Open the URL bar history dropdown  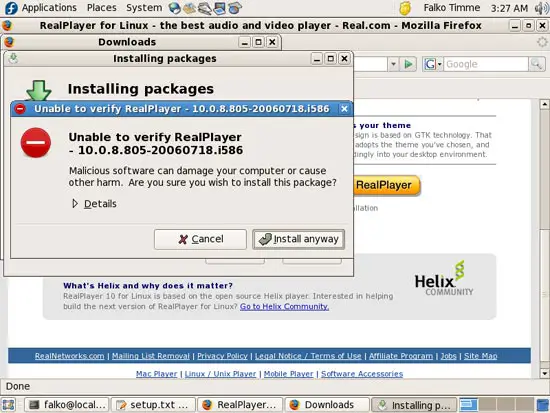pyautogui.click(x=393, y=64)
